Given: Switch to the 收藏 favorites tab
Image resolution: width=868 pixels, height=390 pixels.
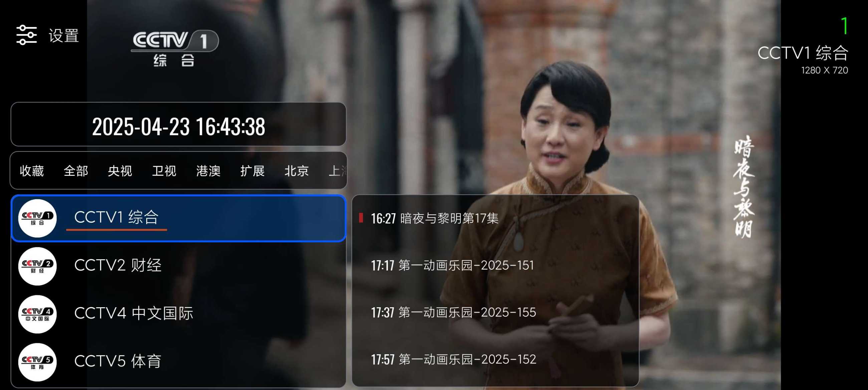Looking at the screenshot, I should coord(32,171).
